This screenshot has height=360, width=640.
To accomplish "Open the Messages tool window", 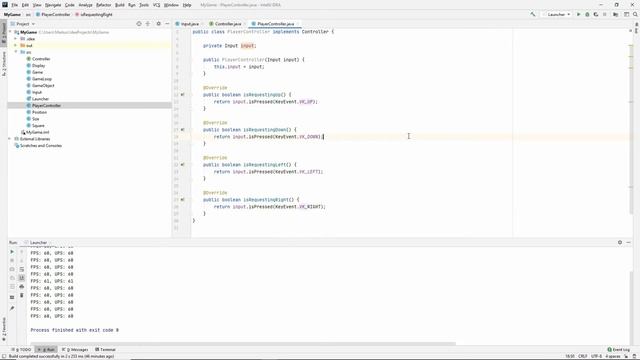I will coord(75,349).
